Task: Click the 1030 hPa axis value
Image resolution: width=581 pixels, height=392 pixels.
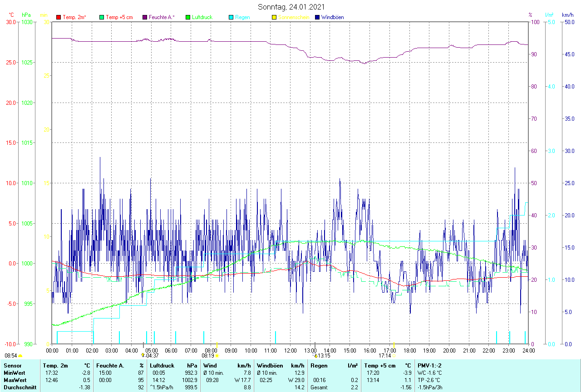Action: click(x=27, y=22)
